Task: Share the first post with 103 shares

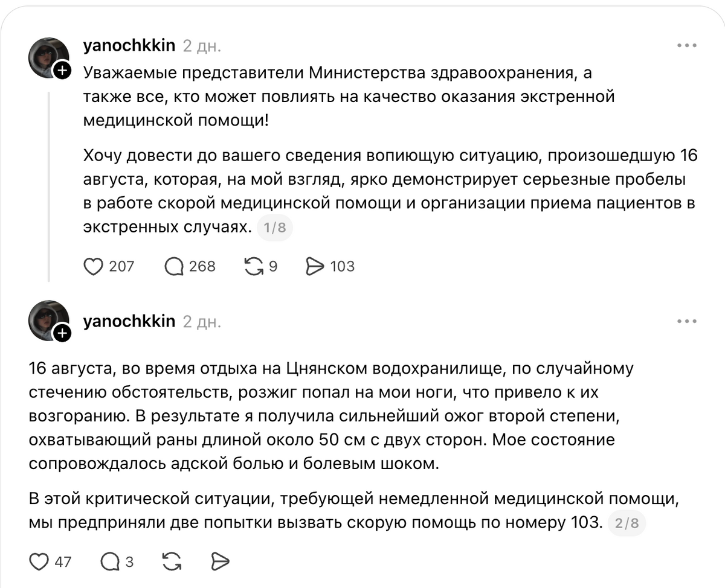Action: click(x=330, y=266)
